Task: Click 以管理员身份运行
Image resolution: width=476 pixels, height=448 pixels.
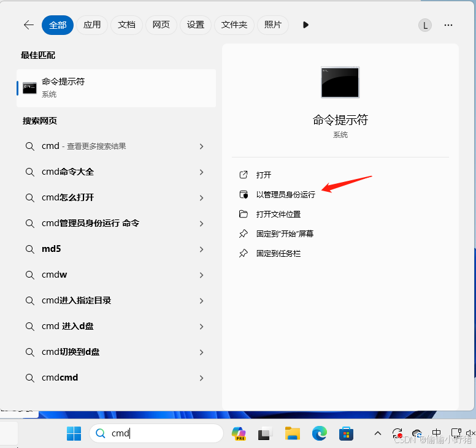Action: click(286, 194)
